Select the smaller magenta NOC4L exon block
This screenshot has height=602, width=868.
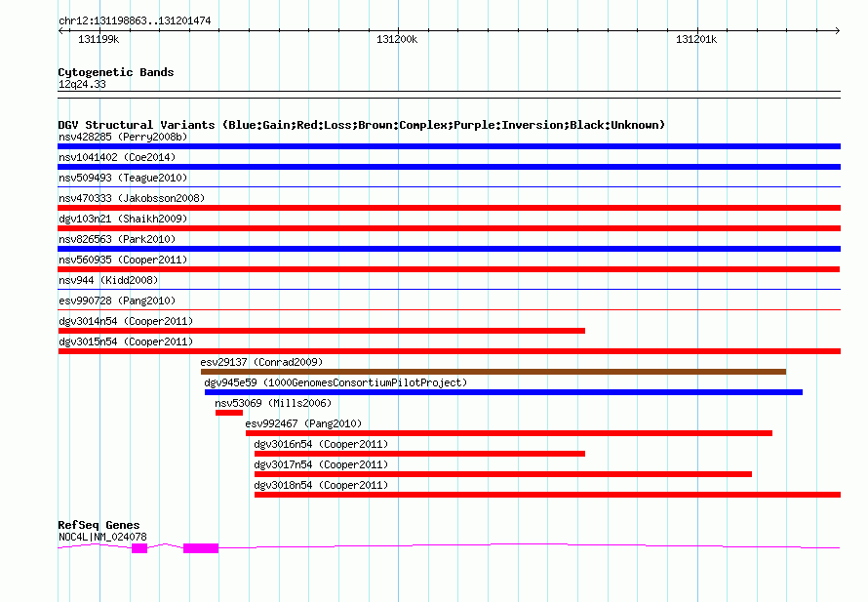(139, 548)
